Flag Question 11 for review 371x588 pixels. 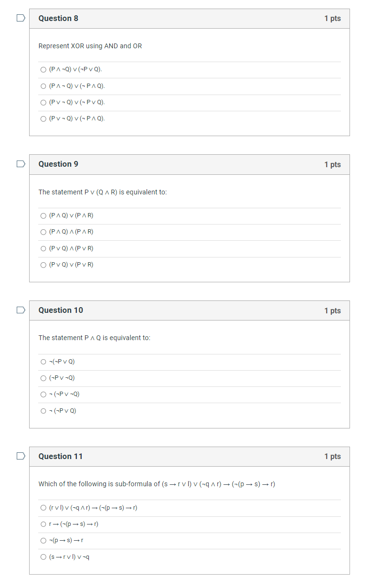20,456
